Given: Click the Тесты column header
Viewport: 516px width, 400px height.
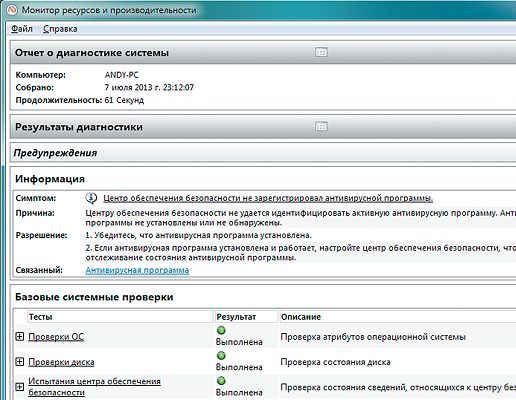Looking at the screenshot, I should (x=120, y=317).
